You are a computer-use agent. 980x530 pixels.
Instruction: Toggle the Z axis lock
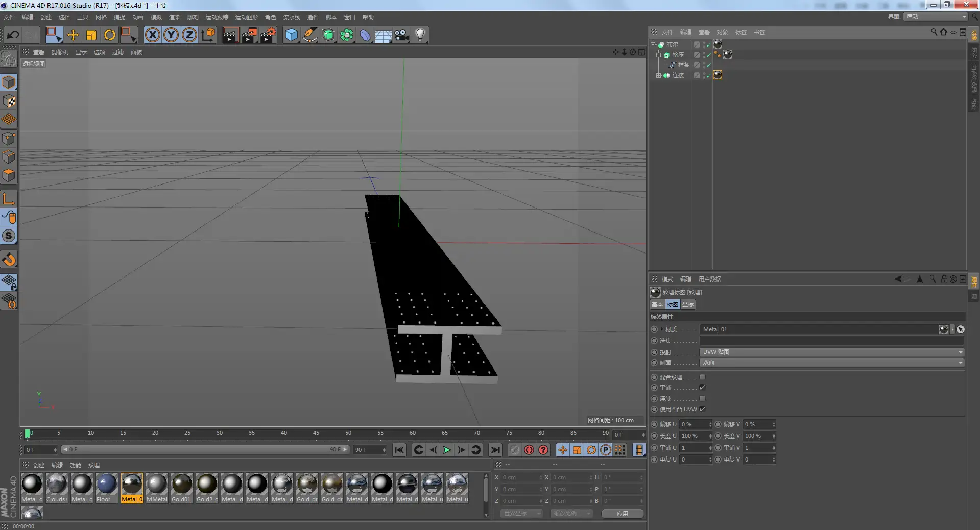click(189, 35)
